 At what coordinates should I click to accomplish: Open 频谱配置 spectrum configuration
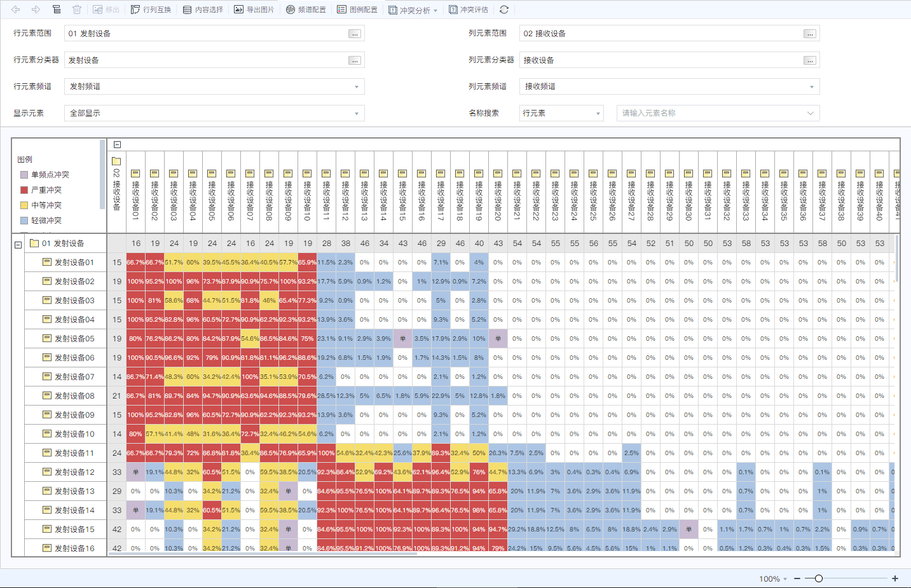(306, 10)
